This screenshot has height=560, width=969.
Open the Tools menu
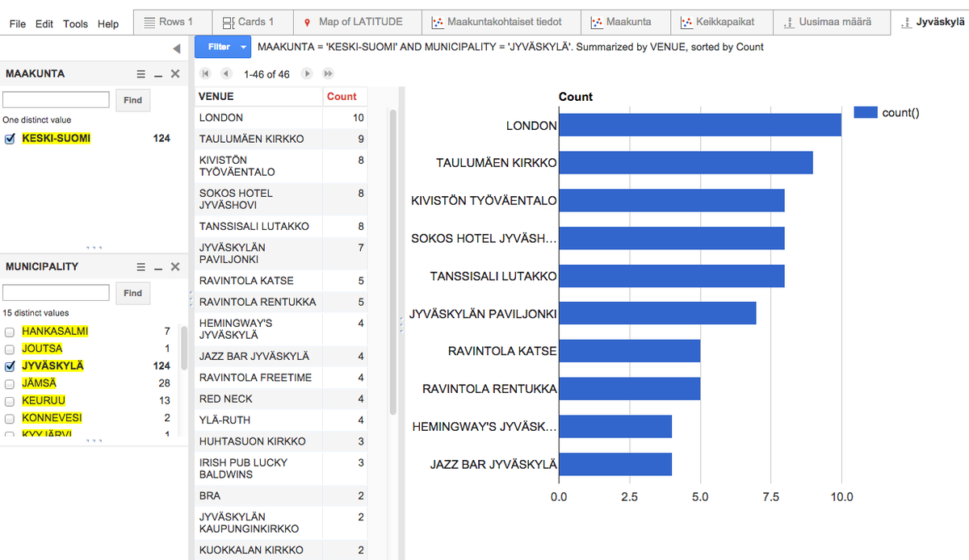point(75,24)
